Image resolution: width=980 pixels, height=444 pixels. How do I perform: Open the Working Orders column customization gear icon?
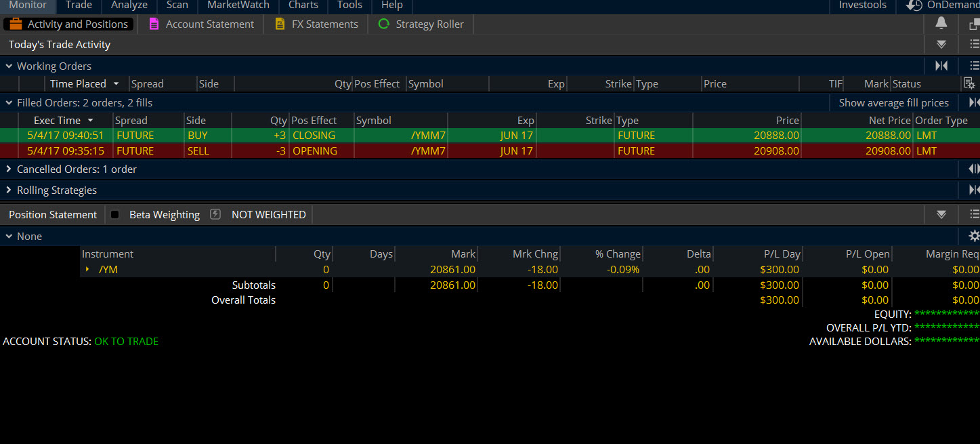[x=969, y=83]
